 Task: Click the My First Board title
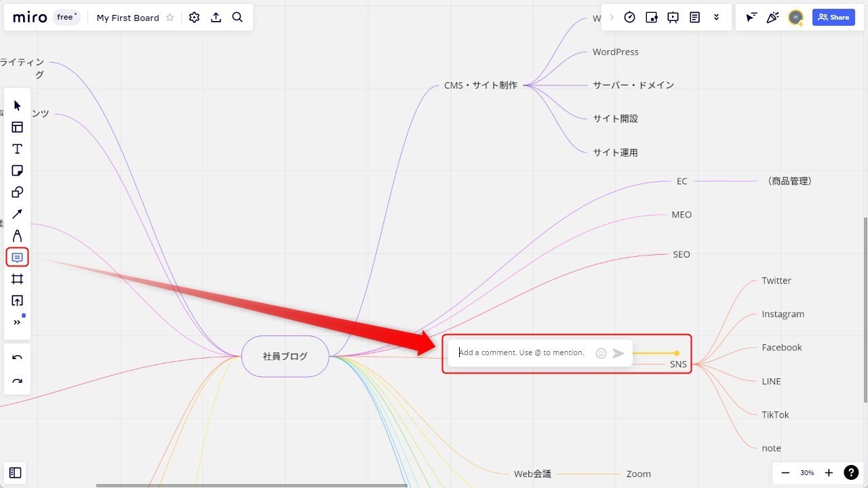tap(127, 18)
